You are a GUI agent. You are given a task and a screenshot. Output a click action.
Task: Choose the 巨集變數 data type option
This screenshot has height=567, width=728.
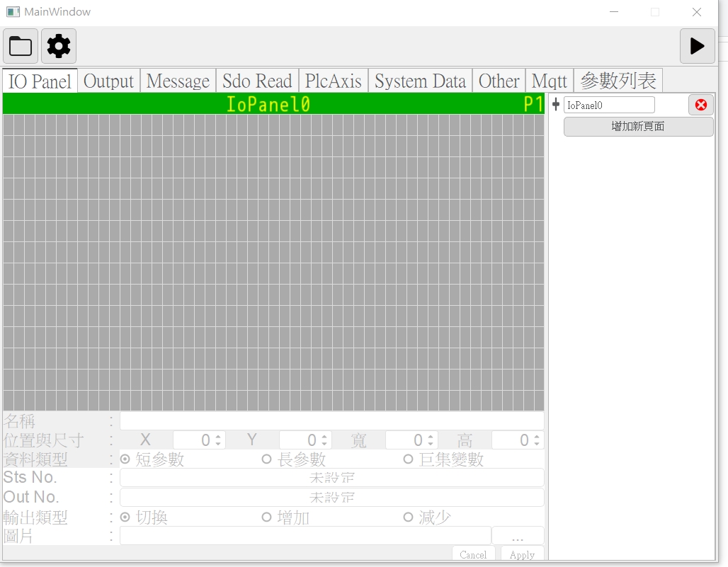409,459
